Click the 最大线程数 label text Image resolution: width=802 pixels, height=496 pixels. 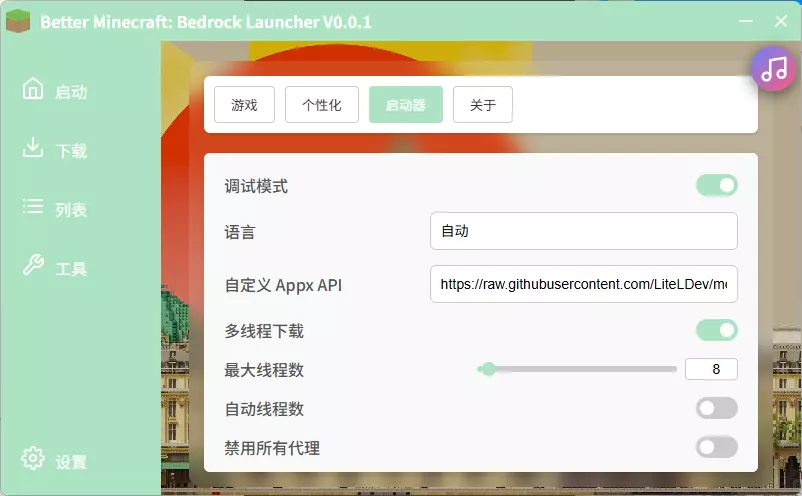point(264,370)
